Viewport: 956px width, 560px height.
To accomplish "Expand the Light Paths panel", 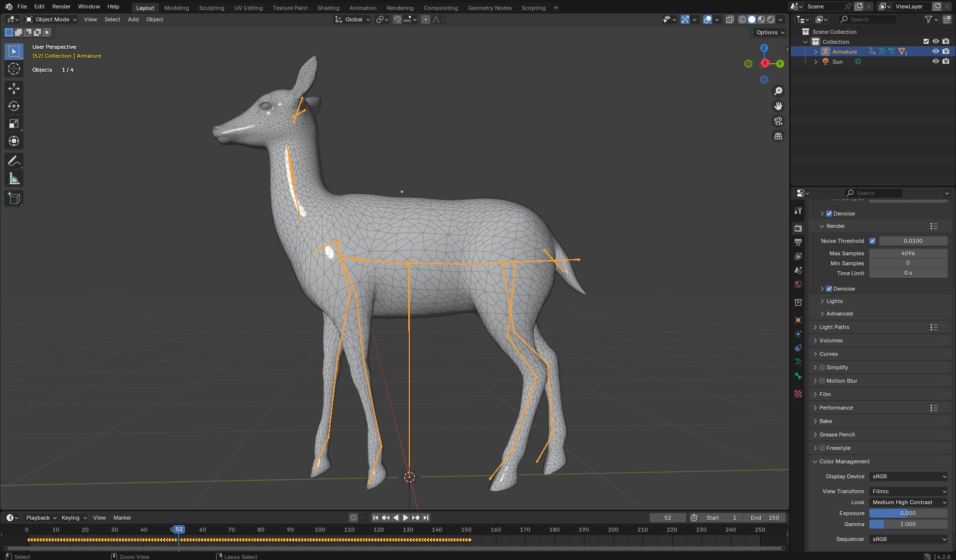I will point(834,327).
